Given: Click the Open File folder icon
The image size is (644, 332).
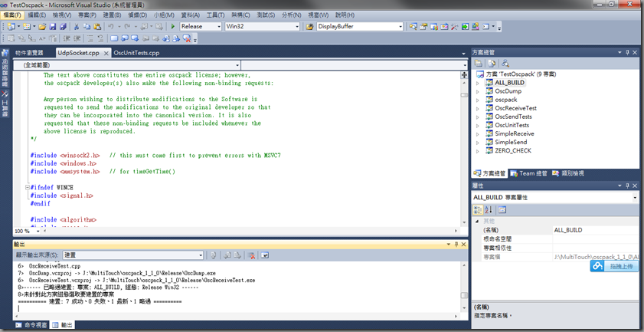Looking at the screenshot, I should click(x=42, y=26).
